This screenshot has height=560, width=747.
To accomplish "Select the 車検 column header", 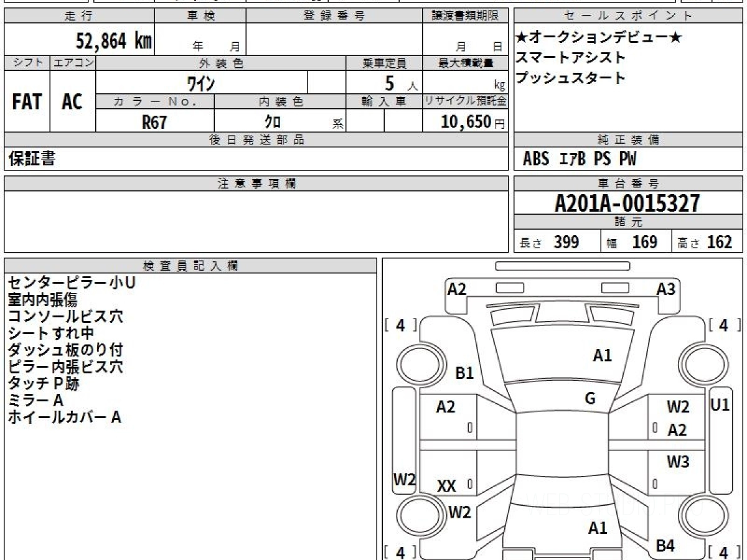I will [200, 16].
